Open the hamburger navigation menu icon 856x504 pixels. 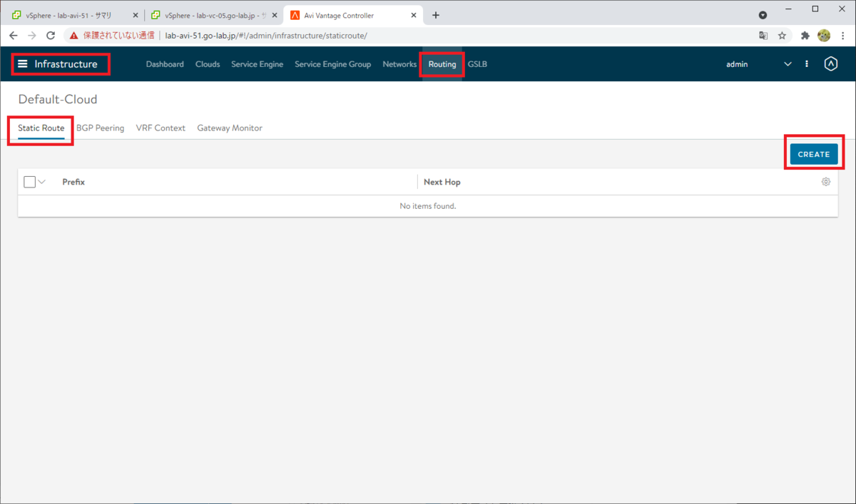[23, 64]
